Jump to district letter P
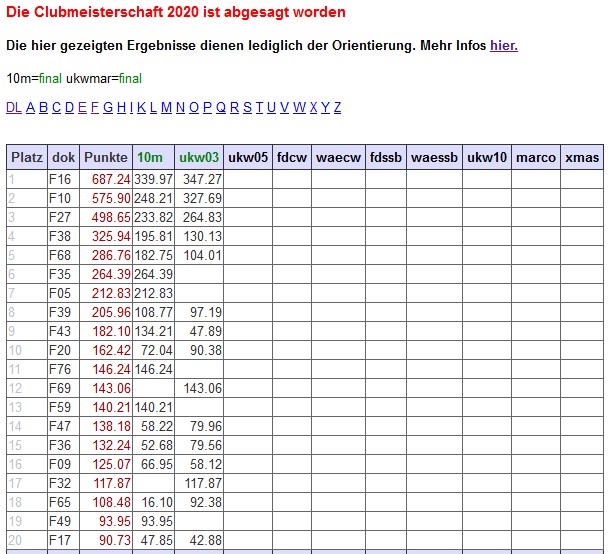The width and height of the screenshot is (610, 554). pyautogui.click(x=207, y=107)
